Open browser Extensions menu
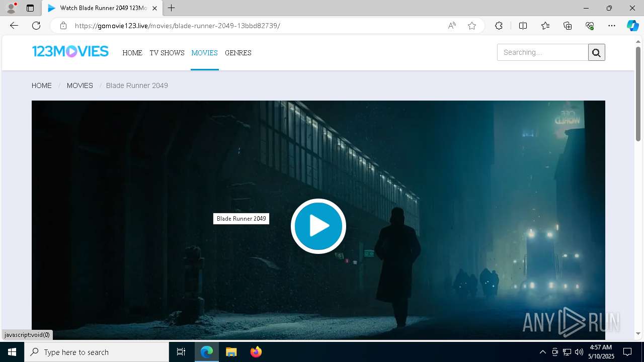Image resolution: width=644 pixels, height=362 pixels. (499, 26)
